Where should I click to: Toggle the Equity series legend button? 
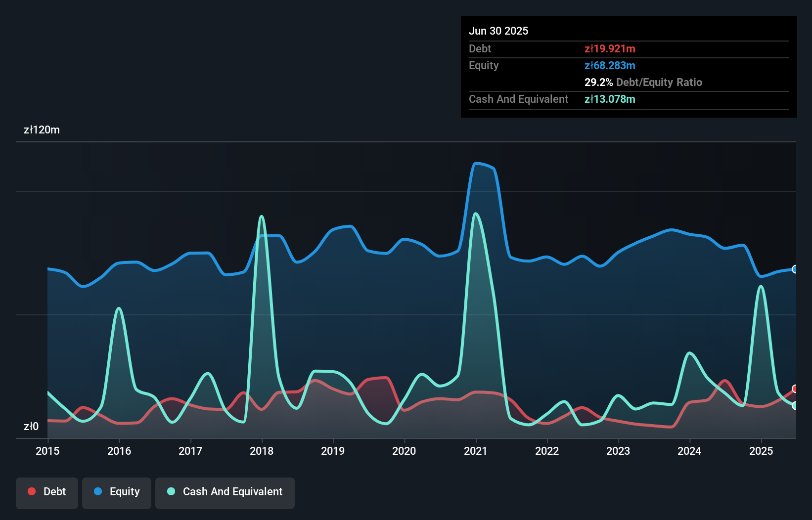(117, 493)
